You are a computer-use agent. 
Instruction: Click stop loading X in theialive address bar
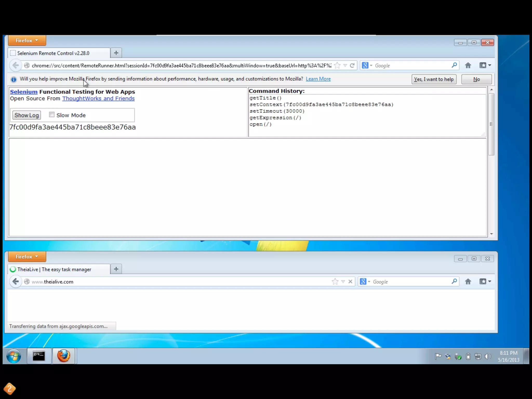coord(350,282)
